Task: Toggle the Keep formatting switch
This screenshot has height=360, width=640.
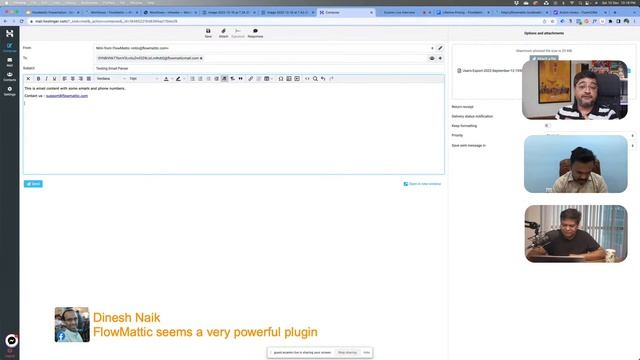Action: [547, 126]
